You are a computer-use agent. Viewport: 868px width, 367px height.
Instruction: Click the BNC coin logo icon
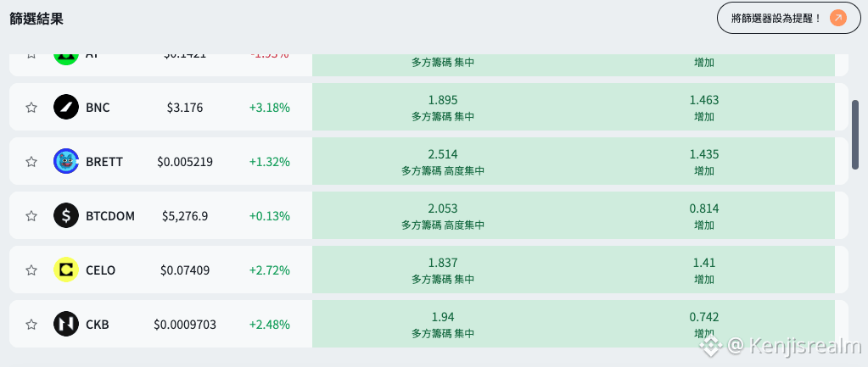(x=66, y=107)
